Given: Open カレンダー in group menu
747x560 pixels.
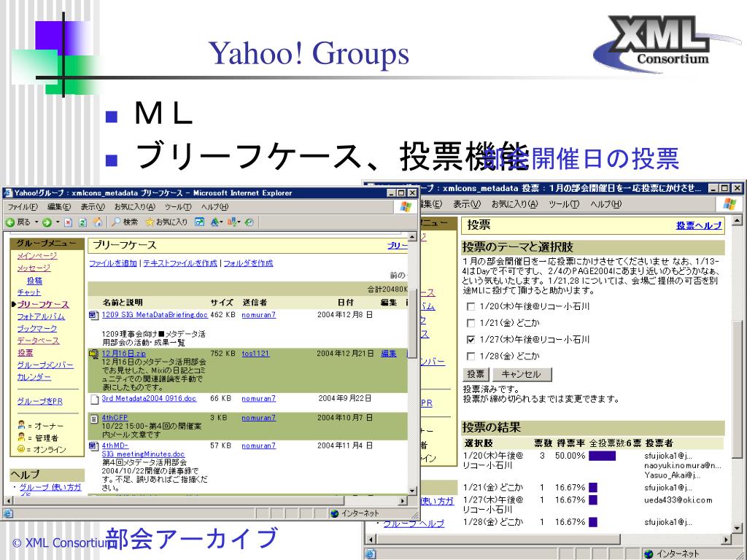Looking at the screenshot, I should click(x=34, y=377).
